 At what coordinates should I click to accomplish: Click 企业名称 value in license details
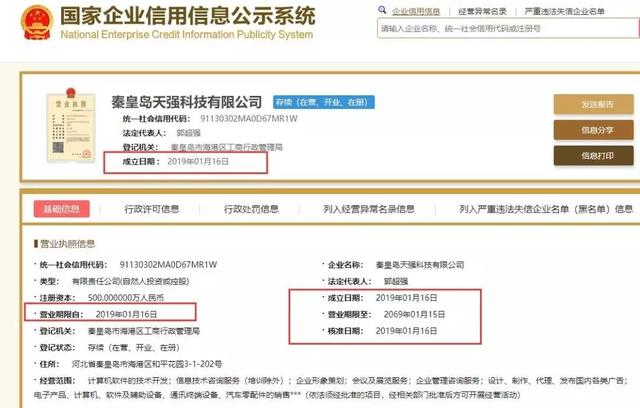point(420,265)
